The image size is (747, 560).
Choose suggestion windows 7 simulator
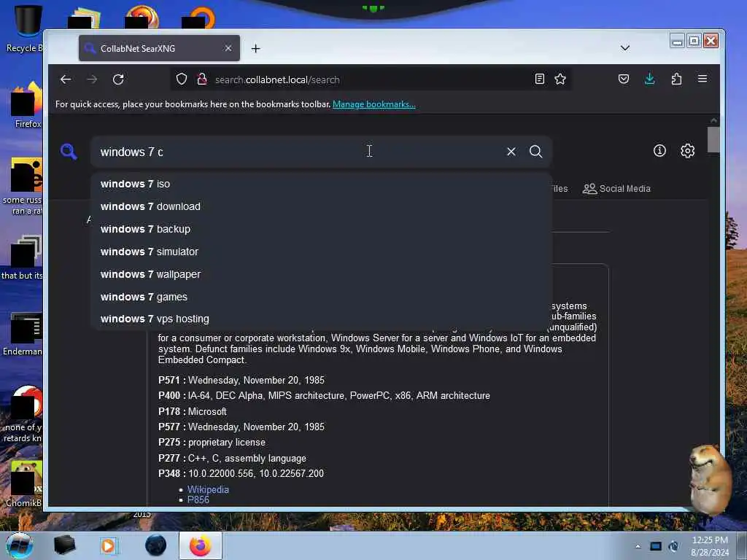(x=322, y=252)
